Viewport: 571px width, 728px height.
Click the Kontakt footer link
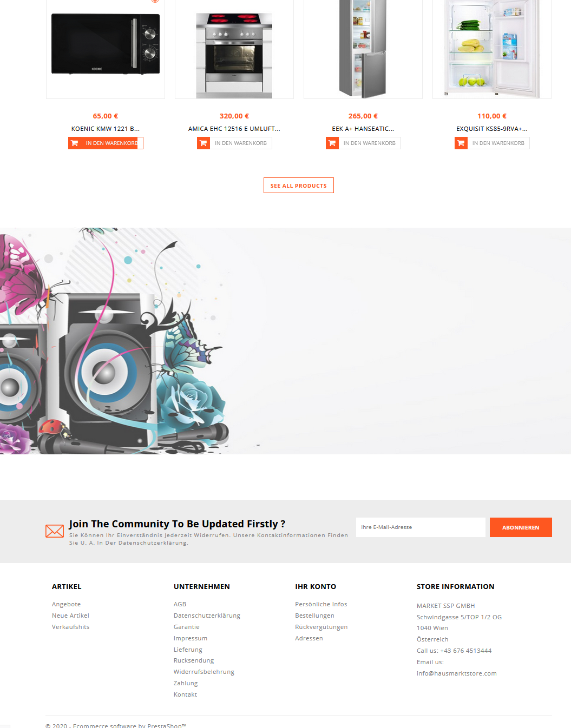coord(185,694)
